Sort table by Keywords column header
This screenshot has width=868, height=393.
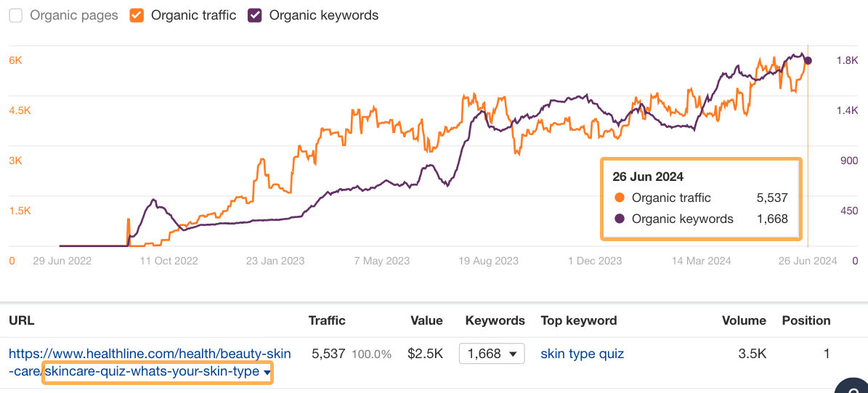(x=495, y=320)
